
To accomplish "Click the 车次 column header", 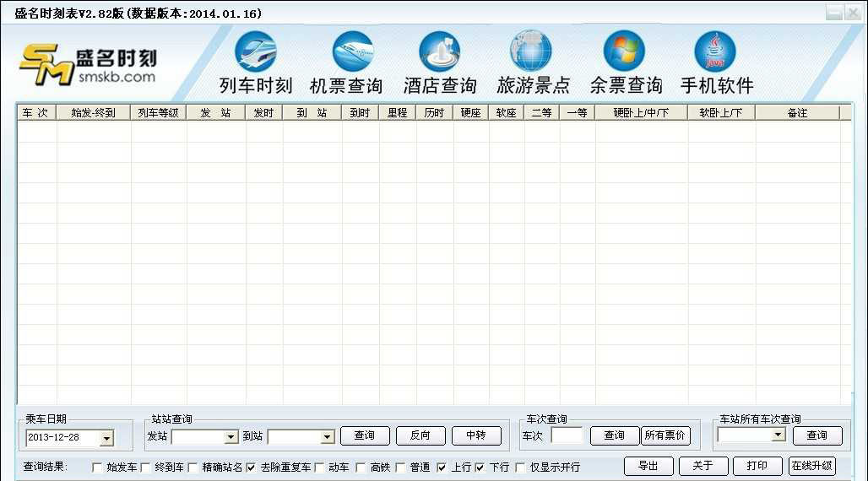I will [x=35, y=113].
